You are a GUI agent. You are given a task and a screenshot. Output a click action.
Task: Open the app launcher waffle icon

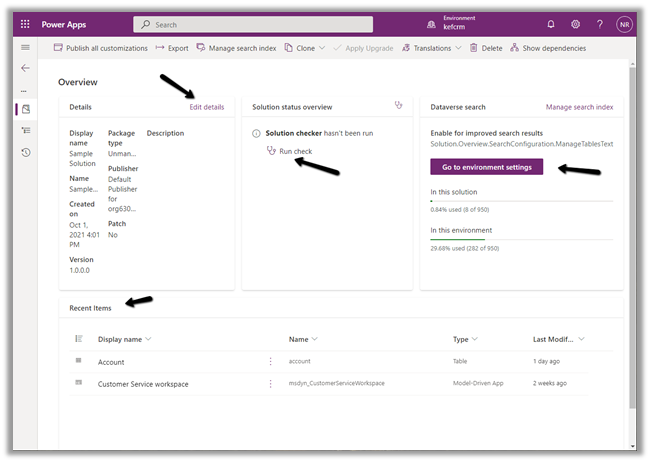tap(25, 24)
